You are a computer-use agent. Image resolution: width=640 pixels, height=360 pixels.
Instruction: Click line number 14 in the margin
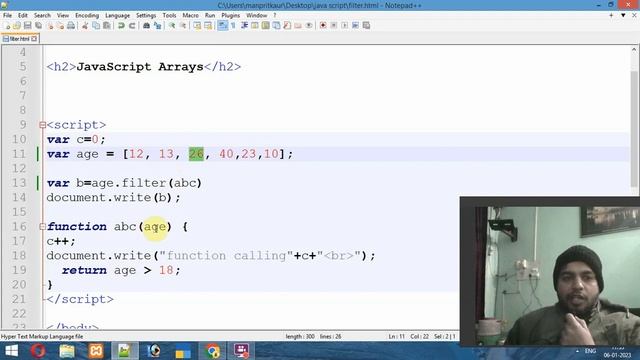tap(19, 198)
